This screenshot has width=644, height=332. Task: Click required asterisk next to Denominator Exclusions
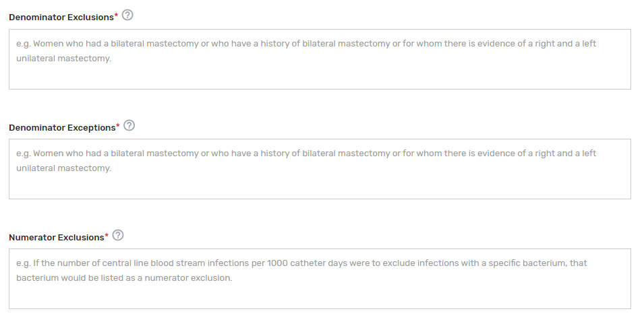116,15
